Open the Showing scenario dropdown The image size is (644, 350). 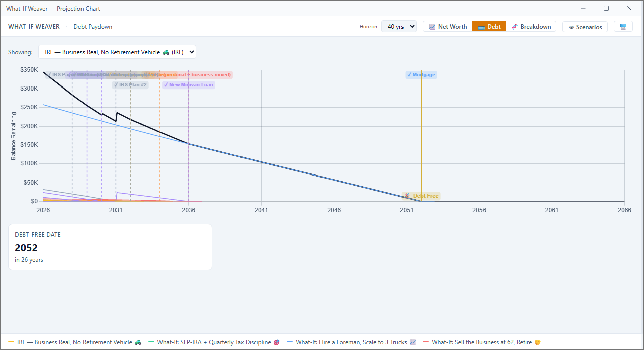coord(117,52)
